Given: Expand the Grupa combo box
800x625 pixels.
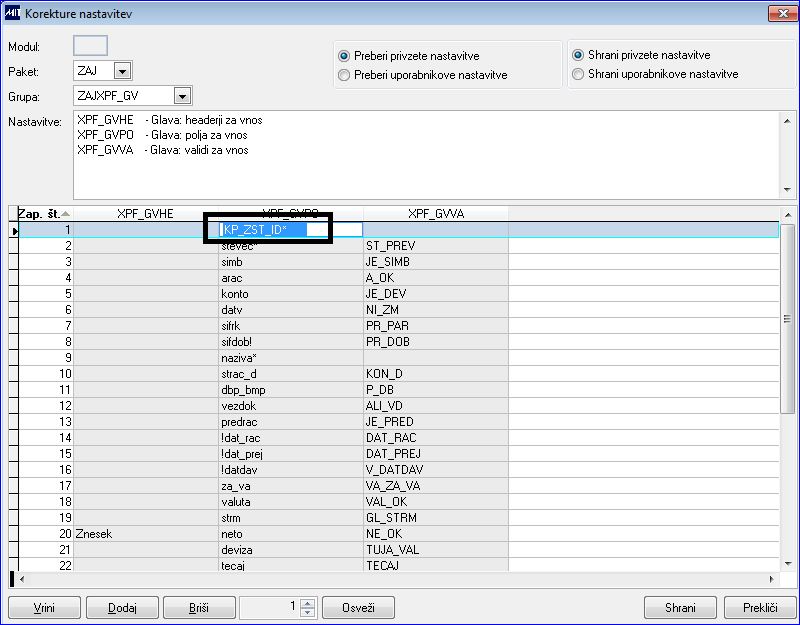Looking at the screenshot, I should coord(181,97).
